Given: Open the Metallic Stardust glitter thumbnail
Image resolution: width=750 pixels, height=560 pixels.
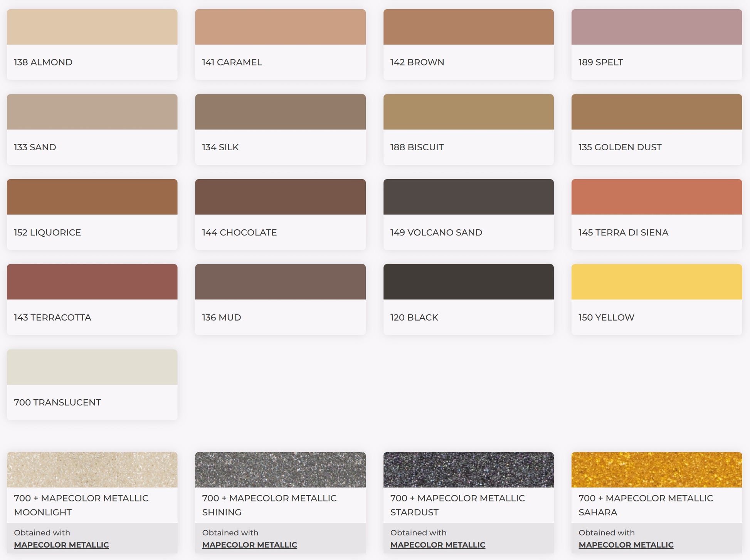Looking at the screenshot, I should click(x=468, y=470).
